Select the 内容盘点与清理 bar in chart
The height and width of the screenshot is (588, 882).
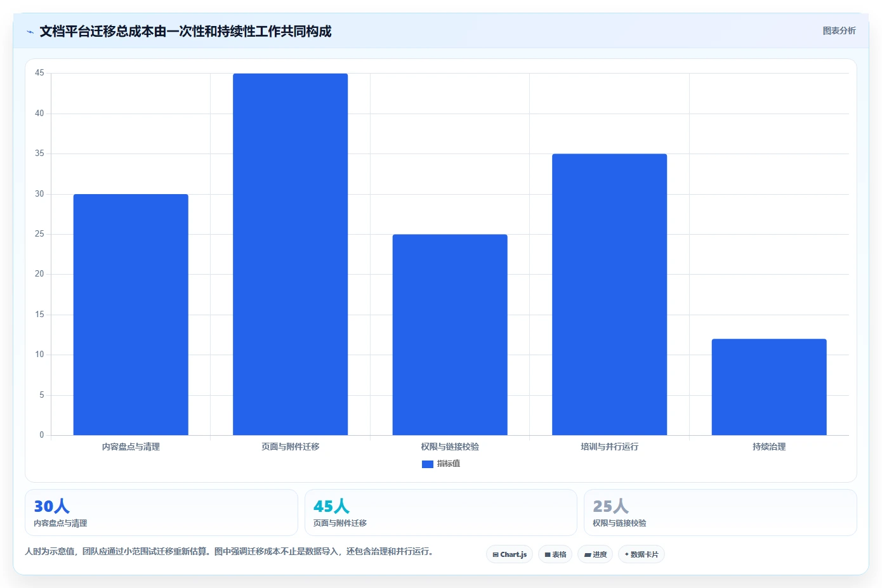[x=131, y=315]
